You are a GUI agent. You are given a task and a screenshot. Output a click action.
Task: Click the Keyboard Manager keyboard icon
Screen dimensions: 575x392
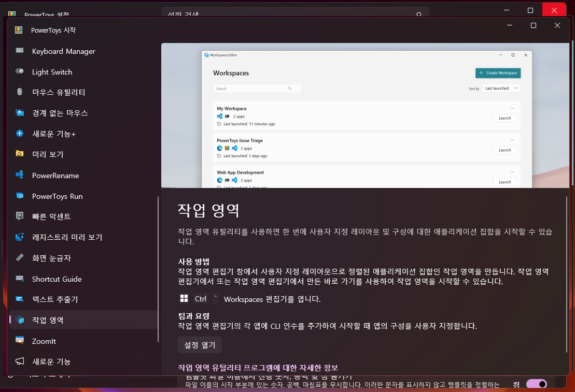point(20,51)
